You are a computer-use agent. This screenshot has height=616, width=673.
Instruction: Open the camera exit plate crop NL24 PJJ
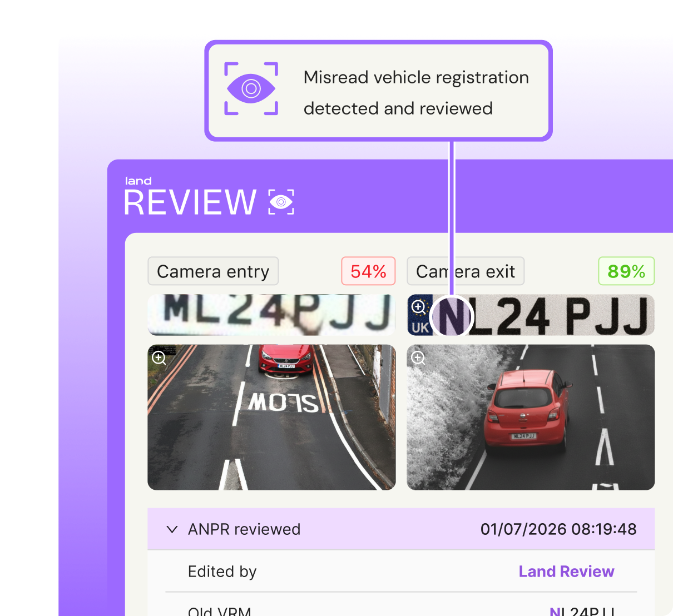(x=531, y=315)
